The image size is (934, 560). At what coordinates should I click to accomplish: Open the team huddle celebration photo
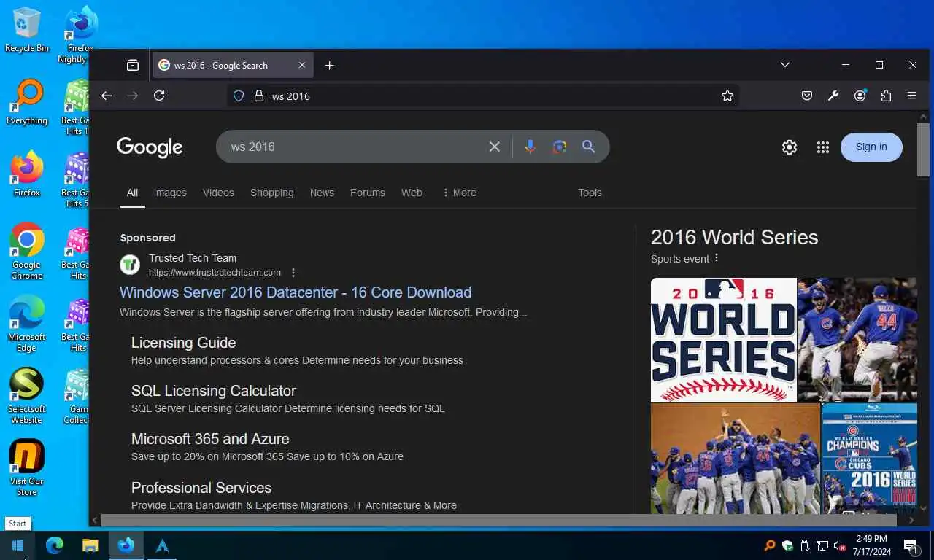736,459
